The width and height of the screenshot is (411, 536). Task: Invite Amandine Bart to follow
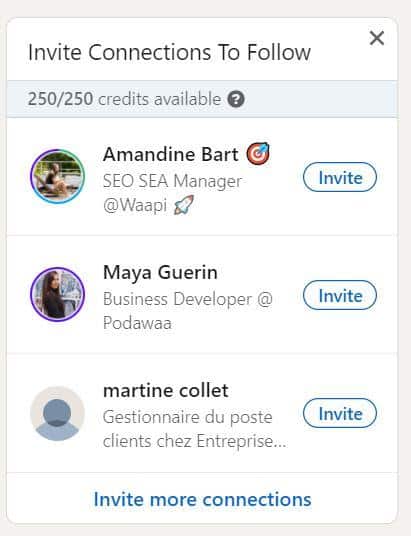pos(340,177)
